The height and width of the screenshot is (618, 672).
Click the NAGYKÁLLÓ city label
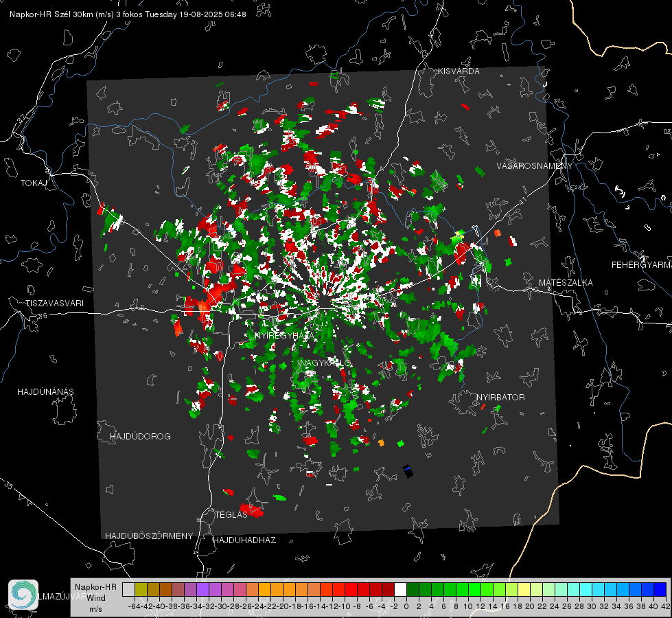click(325, 363)
